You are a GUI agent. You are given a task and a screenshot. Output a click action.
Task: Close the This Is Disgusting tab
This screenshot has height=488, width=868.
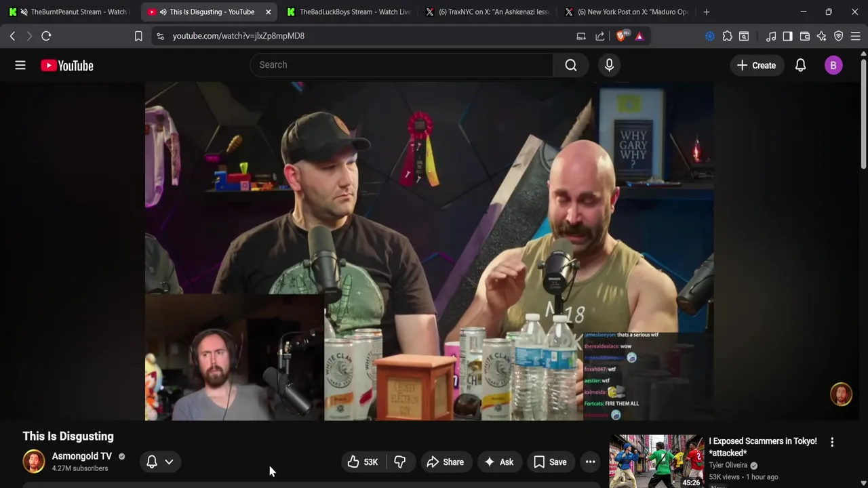[x=268, y=12]
